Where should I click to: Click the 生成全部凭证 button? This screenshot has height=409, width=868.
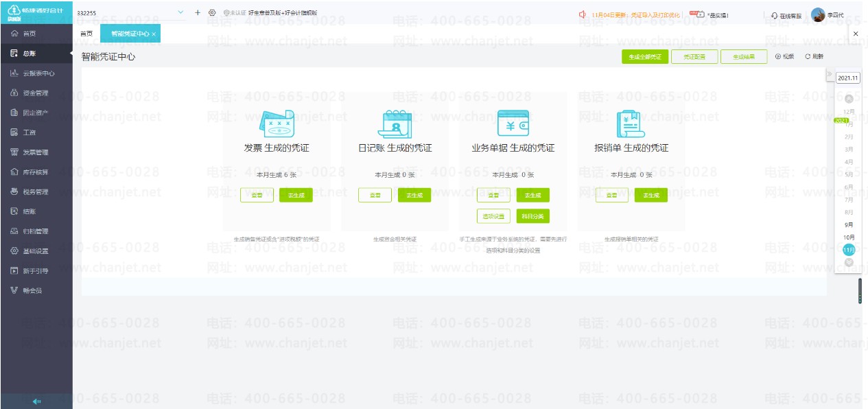[645, 57]
